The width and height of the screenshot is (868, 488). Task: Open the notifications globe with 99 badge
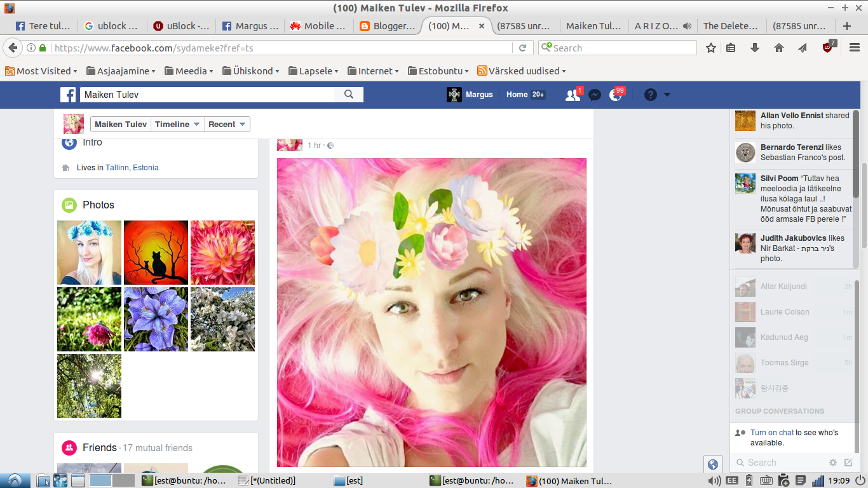(x=616, y=95)
